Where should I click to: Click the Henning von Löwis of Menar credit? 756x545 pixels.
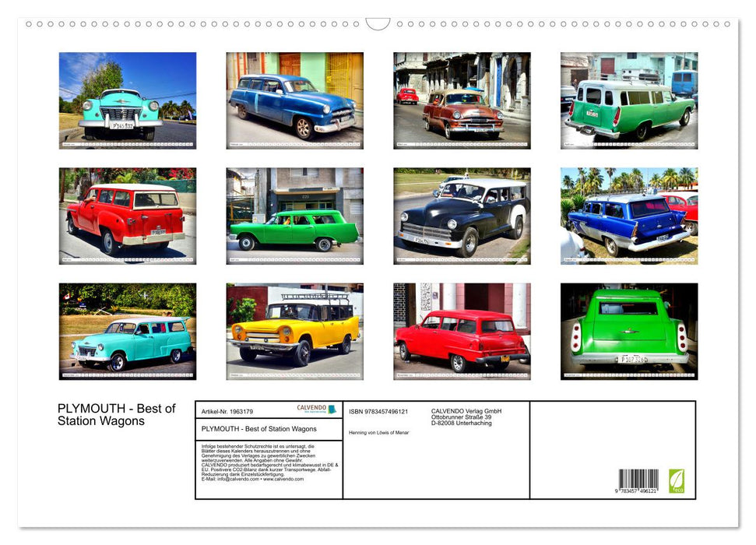click(378, 433)
